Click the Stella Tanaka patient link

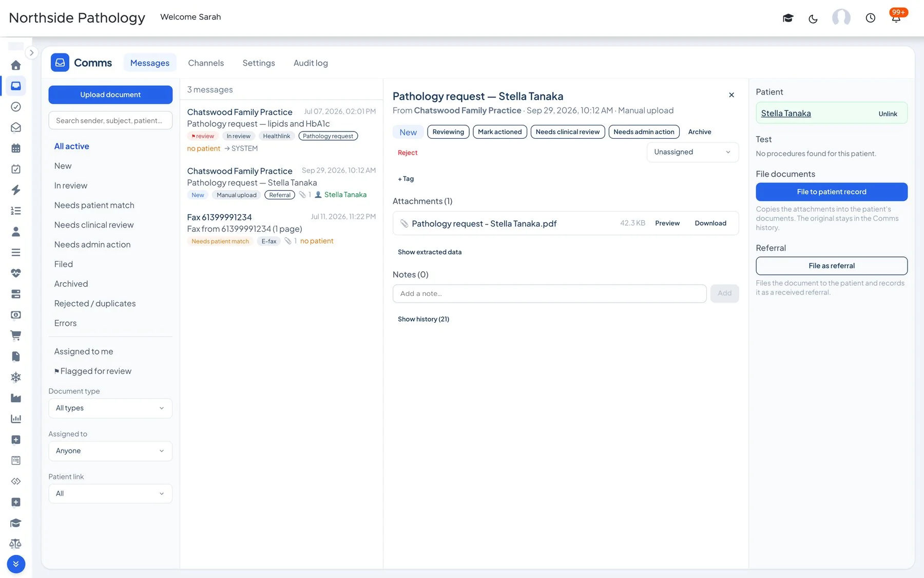pos(786,113)
